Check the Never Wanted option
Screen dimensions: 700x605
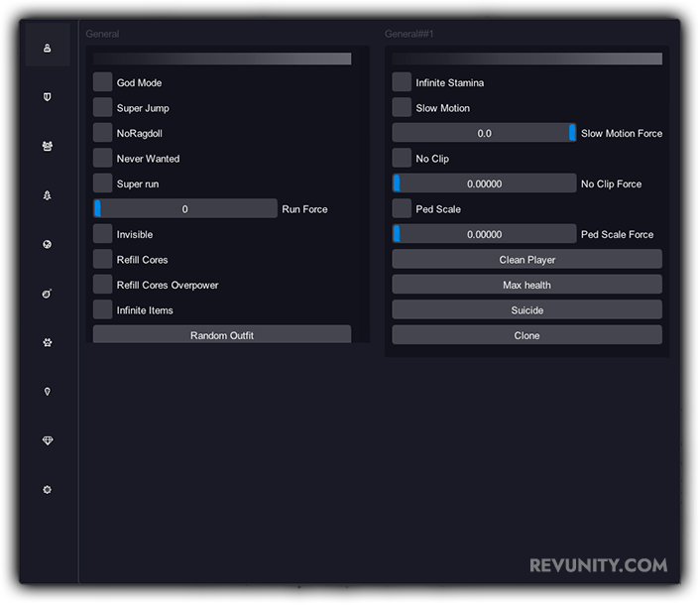coord(103,158)
